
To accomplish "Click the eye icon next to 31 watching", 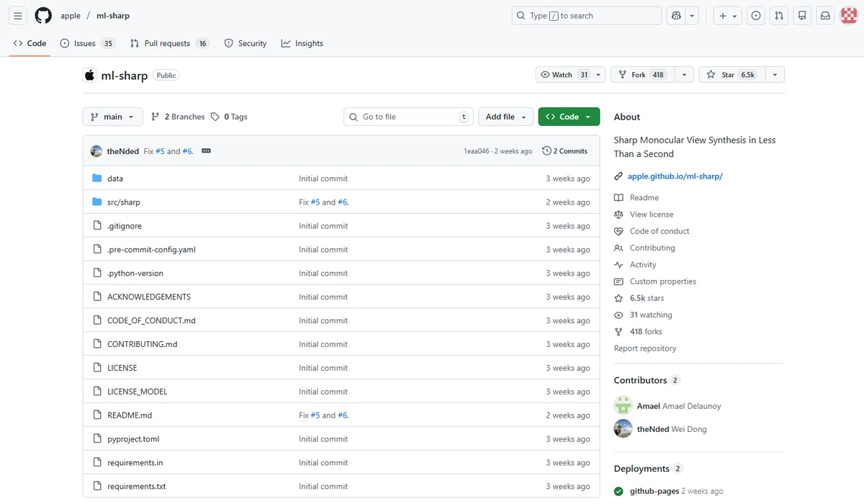I will (618, 315).
